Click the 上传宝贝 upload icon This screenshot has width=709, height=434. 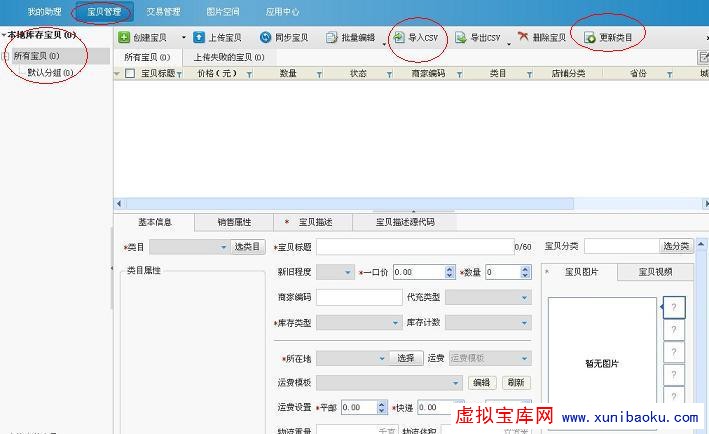(198, 37)
